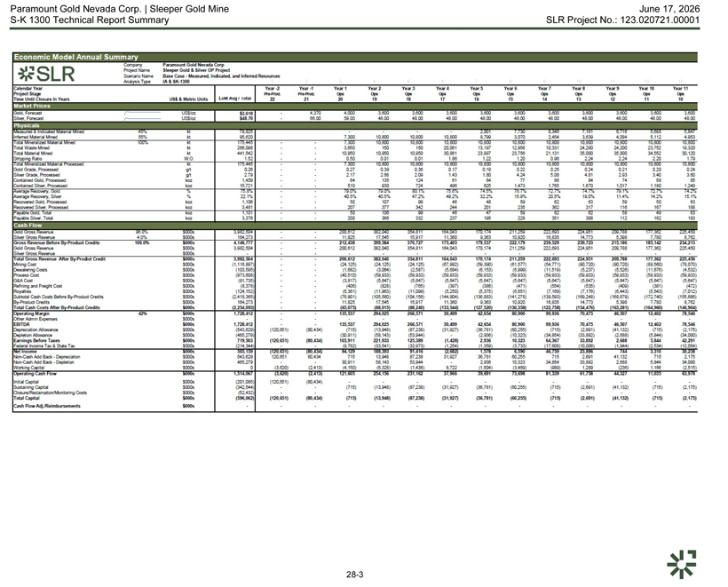Click the 'Year -1' column header
Viewport: 728px width, 587px height.
pos(306,88)
